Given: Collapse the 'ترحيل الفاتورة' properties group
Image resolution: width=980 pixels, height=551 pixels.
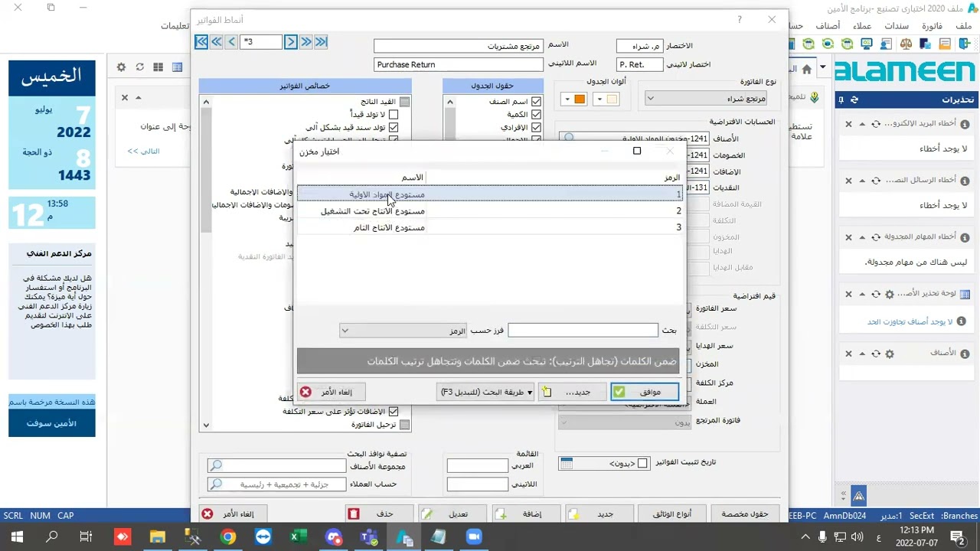Looking at the screenshot, I should pyautogui.click(x=405, y=425).
